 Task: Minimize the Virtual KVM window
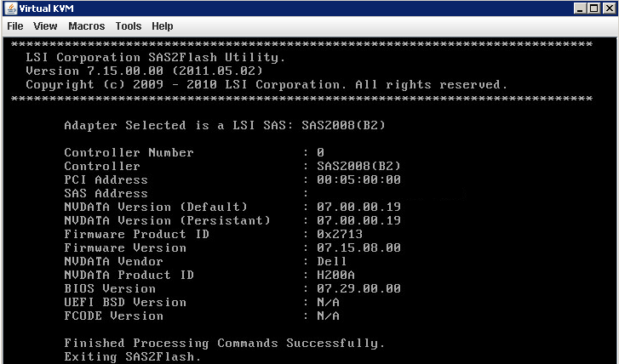[582, 8]
